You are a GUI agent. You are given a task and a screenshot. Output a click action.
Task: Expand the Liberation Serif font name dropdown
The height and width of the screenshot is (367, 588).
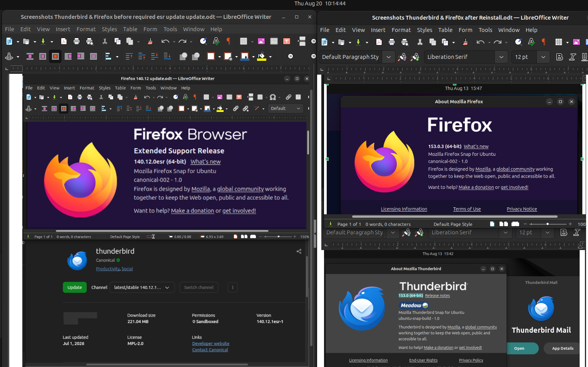[501, 57]
